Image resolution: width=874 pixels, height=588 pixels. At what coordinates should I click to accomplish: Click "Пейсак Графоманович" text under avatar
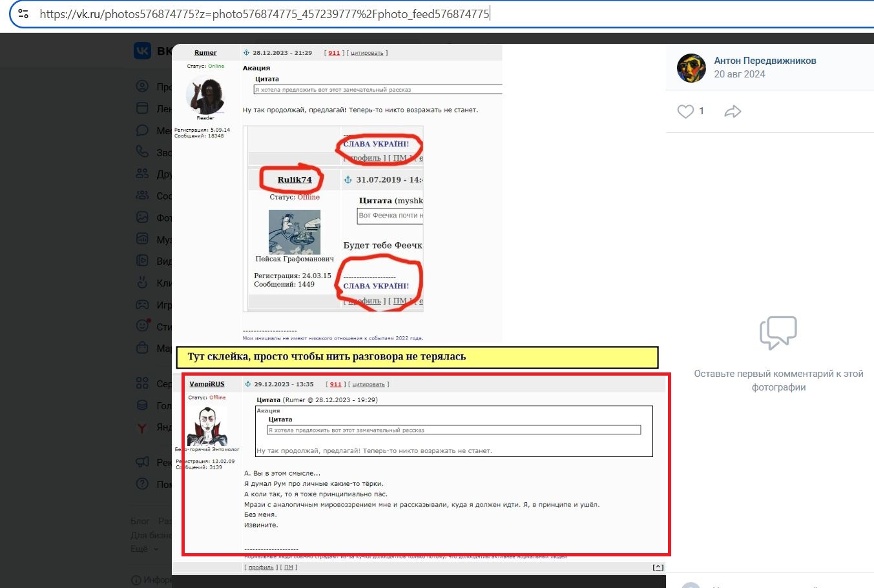point(295,259)
